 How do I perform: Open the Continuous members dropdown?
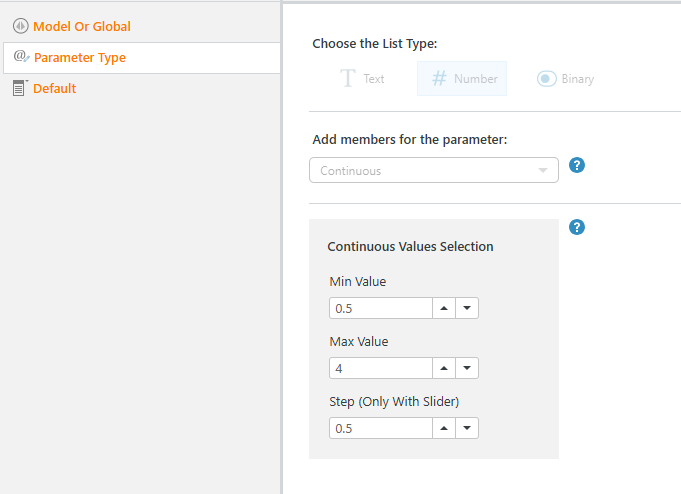pos(434,170)
